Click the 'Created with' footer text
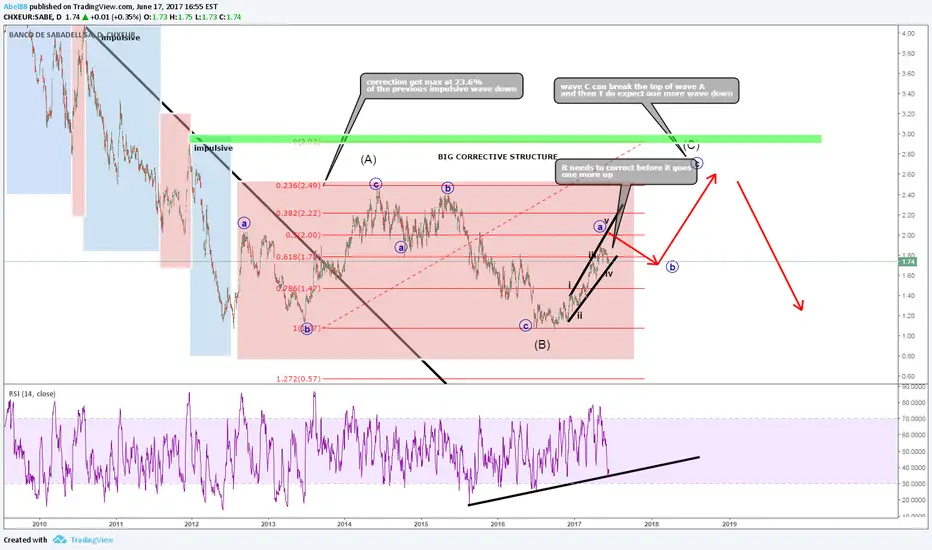The image size is (932, 550). point(25,540)
